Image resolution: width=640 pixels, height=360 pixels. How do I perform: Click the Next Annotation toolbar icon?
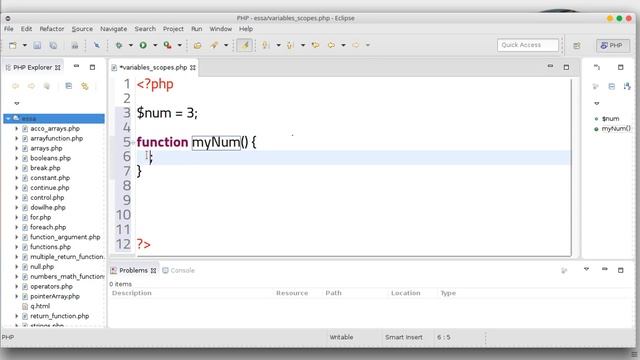266,45
